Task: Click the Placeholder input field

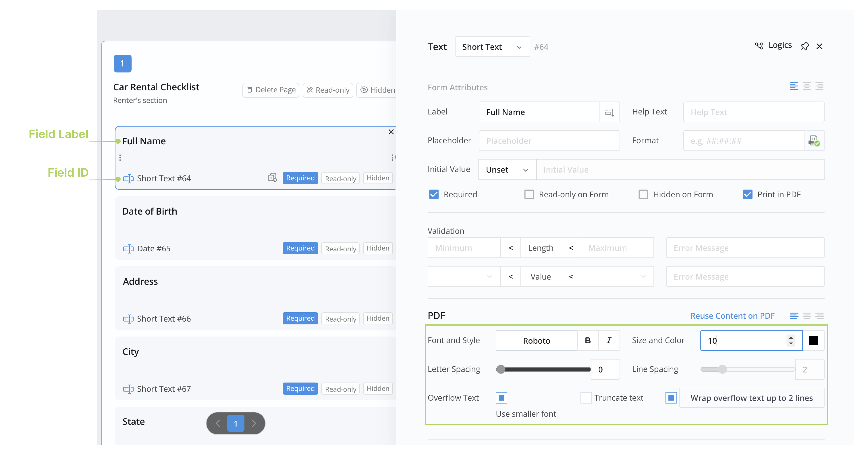Action: 549,141
